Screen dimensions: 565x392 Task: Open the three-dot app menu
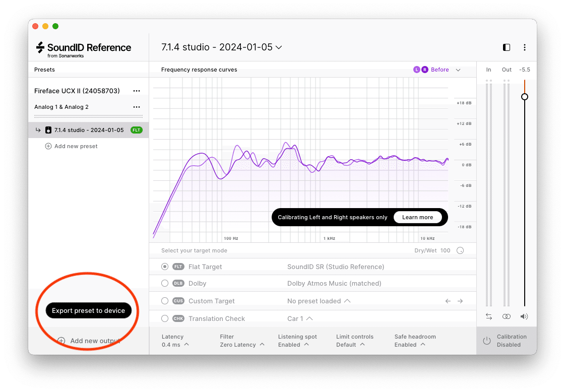(x=525, y=47)
